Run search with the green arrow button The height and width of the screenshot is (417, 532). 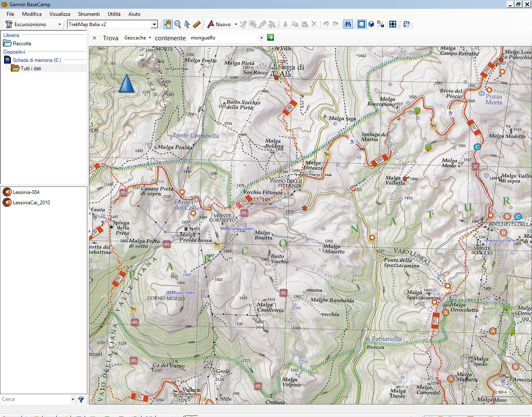coord(270,37)
